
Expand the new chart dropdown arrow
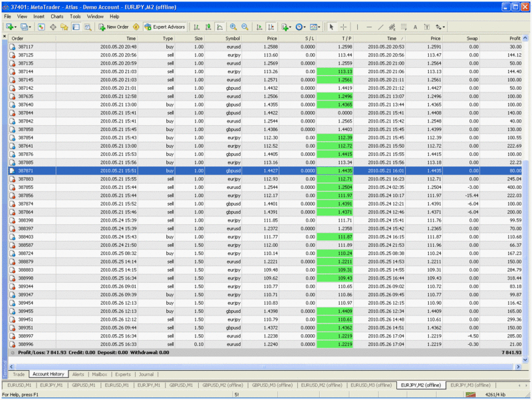16,27
